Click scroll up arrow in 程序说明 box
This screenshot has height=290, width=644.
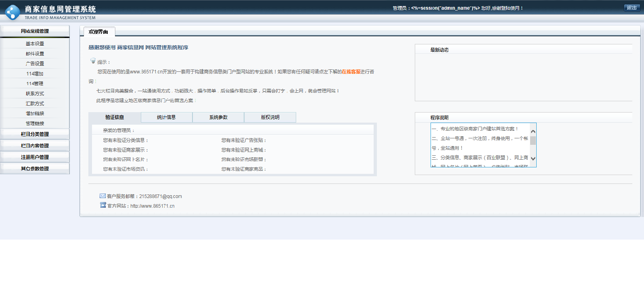(x=533, y=131)
